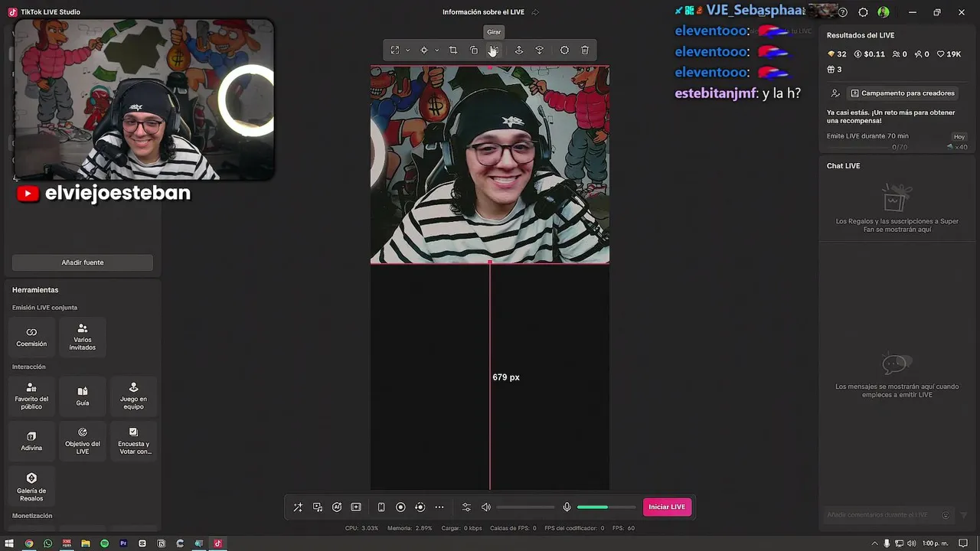Click the Resultados del LIVE heading
Image resolution: width=980 pixels, height=551 pixels.
[x=861, y=35]
